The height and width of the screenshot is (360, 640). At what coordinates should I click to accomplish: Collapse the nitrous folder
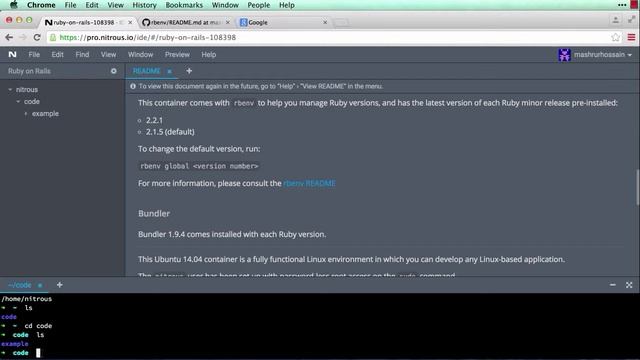click(x=10, y=89)
